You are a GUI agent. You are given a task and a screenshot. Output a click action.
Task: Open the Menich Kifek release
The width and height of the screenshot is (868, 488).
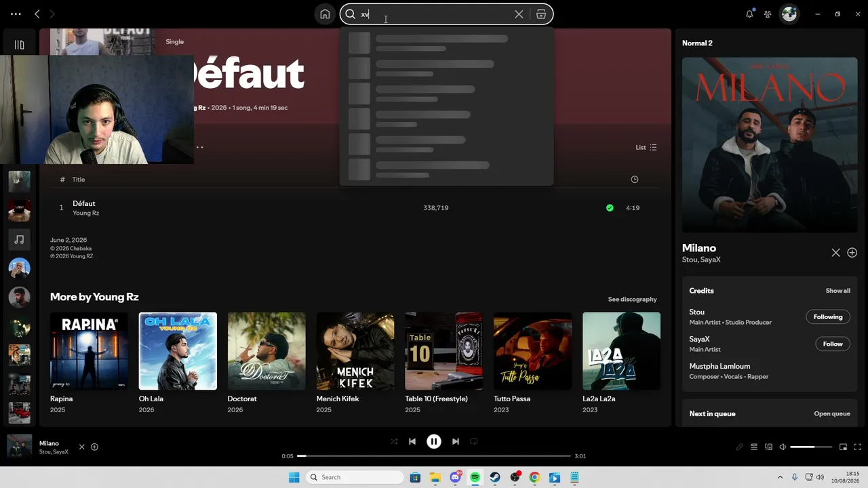coord(355,351)
